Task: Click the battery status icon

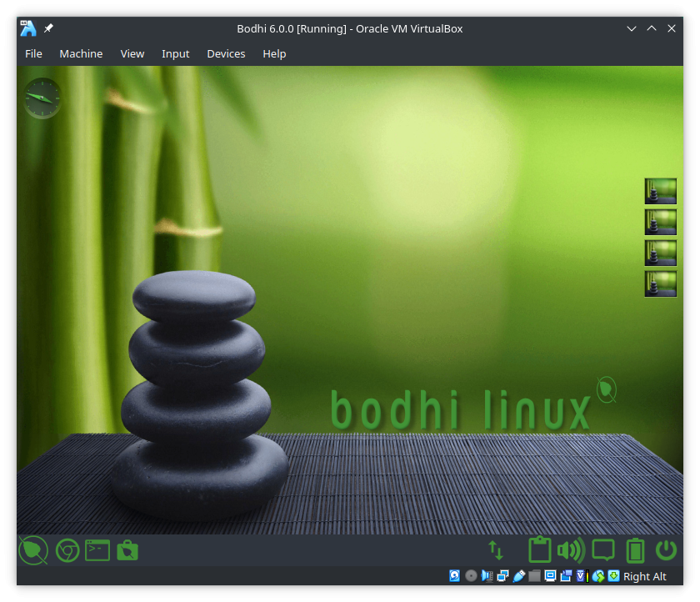Action: coord(635,550)
